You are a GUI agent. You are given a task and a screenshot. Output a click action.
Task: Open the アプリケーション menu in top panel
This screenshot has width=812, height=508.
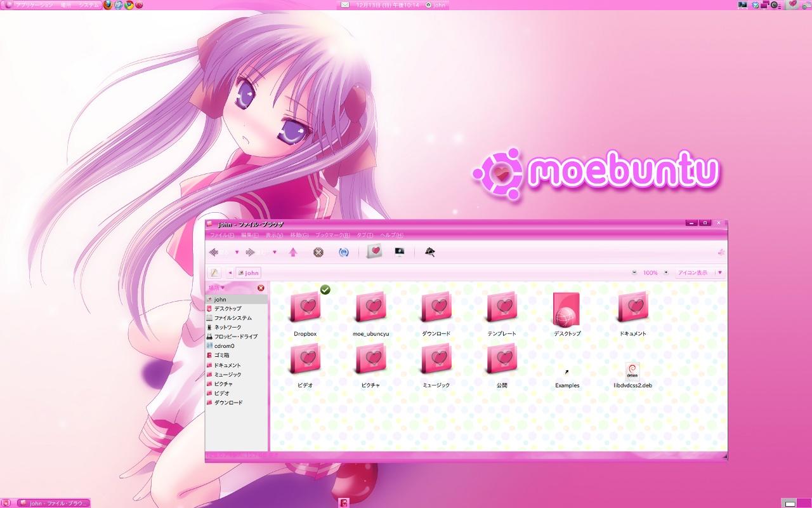[x=34, y=4]
